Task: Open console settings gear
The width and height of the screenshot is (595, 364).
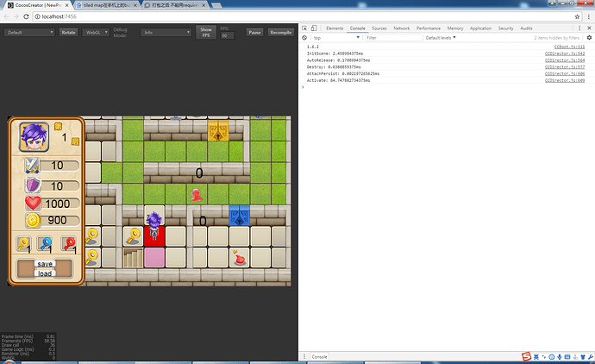Action: (589, 38)
